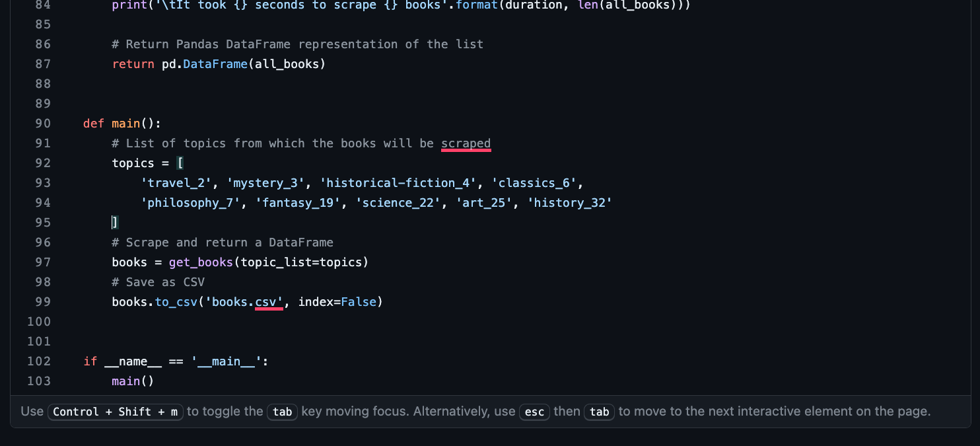Select the 'travel_2' topic string

176,182
